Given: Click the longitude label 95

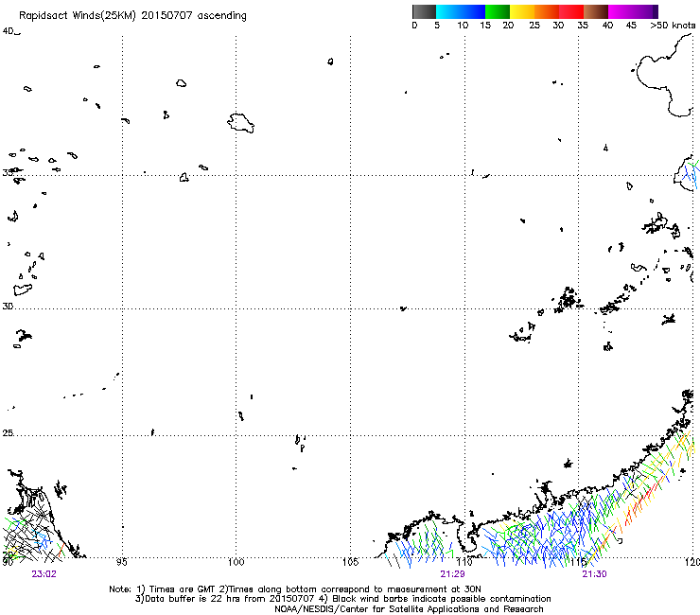Looking at the screenshot, I should tap(121, 562).
